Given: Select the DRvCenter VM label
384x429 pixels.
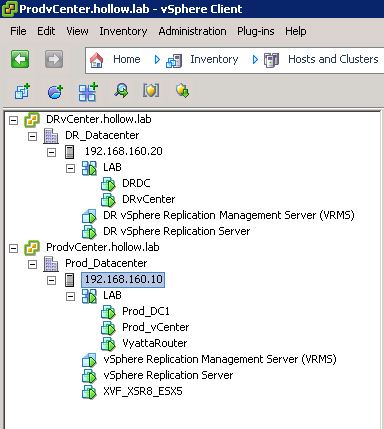Looking at the screenshot, I should (x=149, y=199).
